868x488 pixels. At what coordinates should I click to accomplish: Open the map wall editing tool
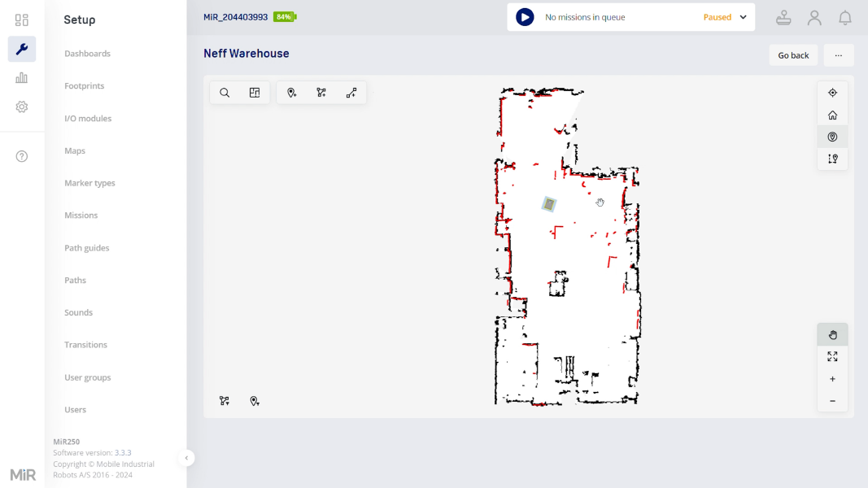(x=254, y=92)
